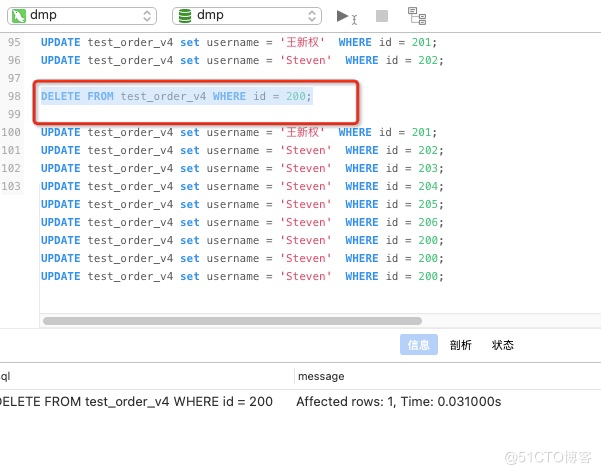Click line number 95 in the gutter
The height and width of the screenshot is (474, 601).
click(x=14, y=42)
